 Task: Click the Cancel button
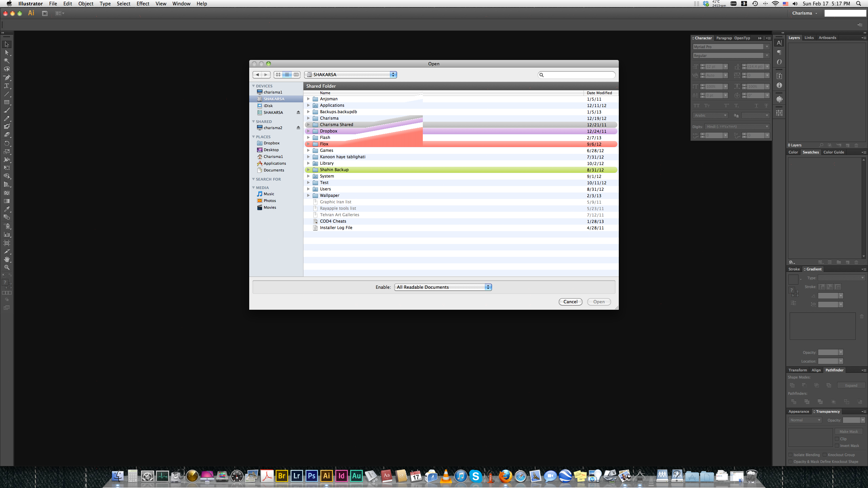pos(570,302)
